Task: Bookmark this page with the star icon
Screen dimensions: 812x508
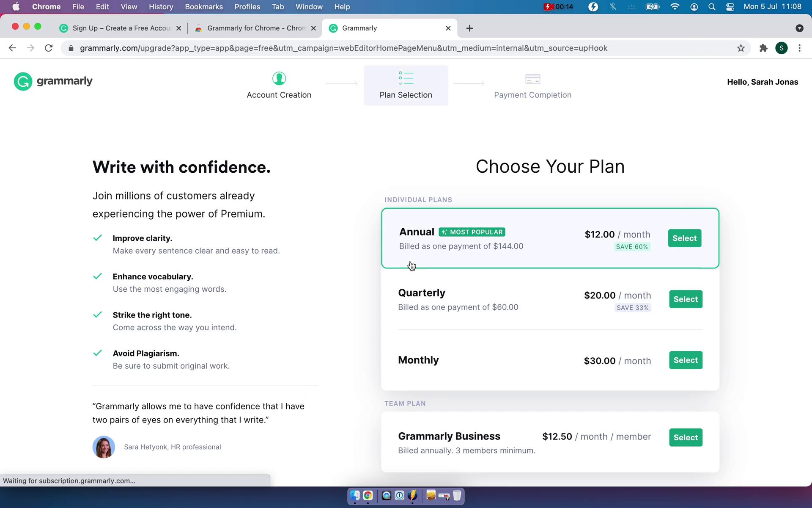Action: coord(741,48)
